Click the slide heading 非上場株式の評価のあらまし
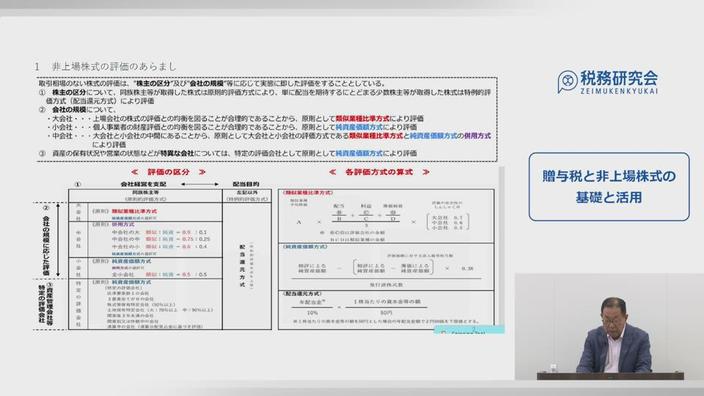Viewport: 704px width, 396px height. point(114,66)
